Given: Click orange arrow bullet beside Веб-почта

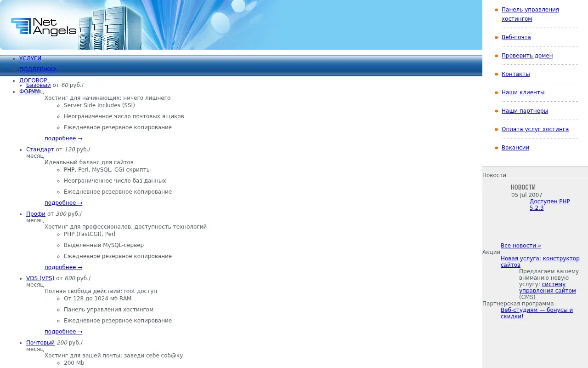Looking at the screenshot, I should click(497, 37).
